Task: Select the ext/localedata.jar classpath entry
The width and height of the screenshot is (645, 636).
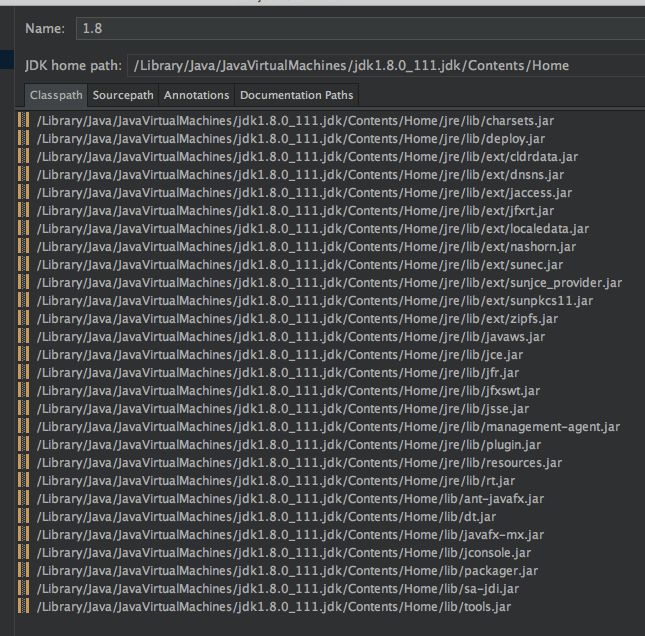Action: (313, 229)
